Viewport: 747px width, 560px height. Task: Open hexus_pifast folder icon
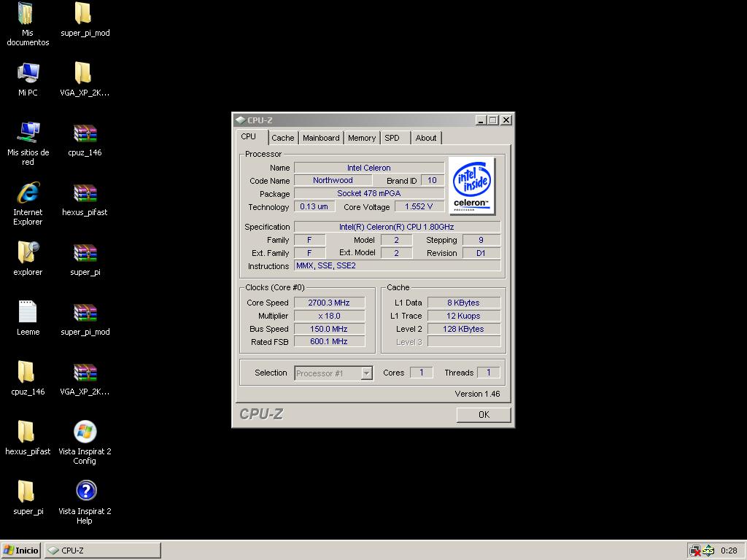click(x=28, y=438)
